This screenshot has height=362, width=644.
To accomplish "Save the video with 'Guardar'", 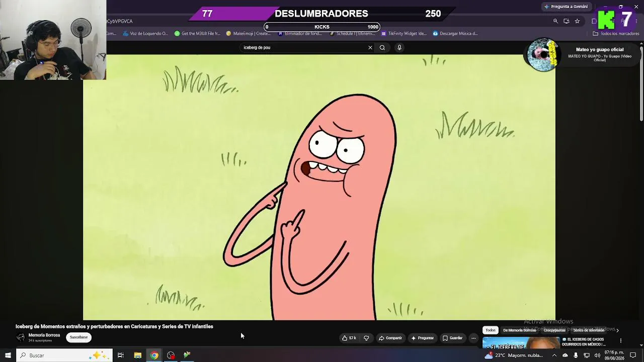I will click(x=452, y=338).
